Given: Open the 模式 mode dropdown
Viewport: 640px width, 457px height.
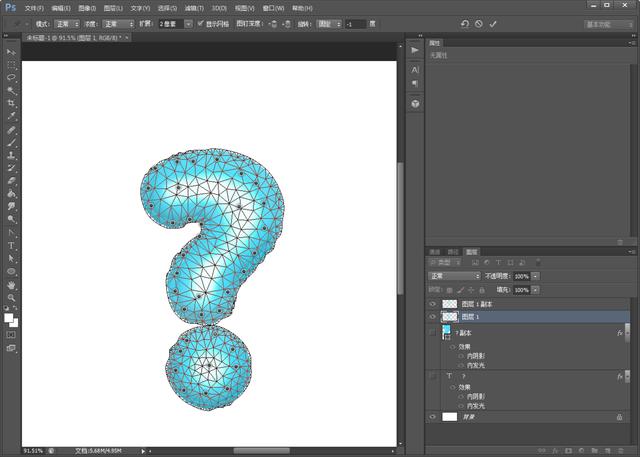Looking at the screenshot, I should [67, 24].
